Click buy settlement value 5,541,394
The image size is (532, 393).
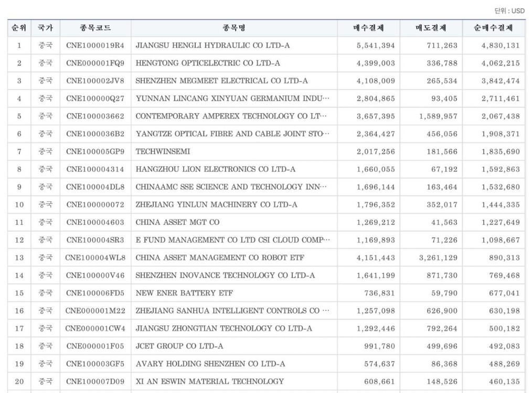click(376, 46)
